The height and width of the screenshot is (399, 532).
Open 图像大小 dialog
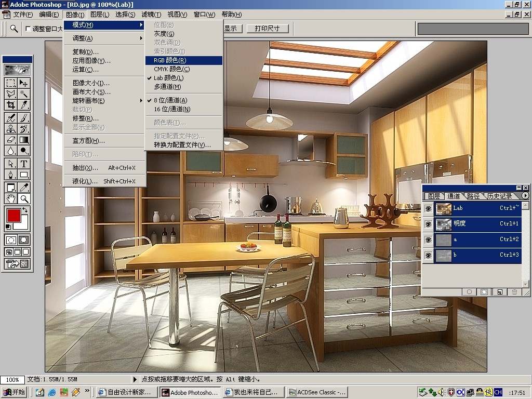click(104, 83)
